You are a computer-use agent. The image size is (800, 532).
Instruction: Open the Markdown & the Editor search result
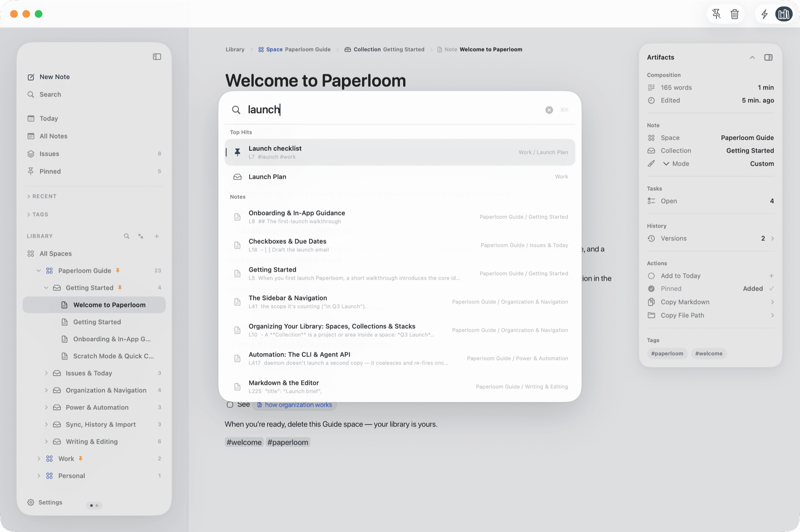[x=400, y=387]
